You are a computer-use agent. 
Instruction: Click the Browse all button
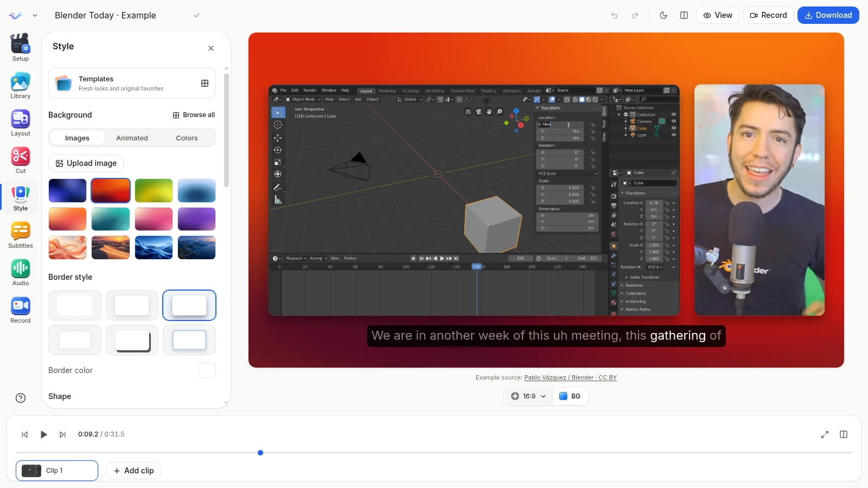(194, 115)
